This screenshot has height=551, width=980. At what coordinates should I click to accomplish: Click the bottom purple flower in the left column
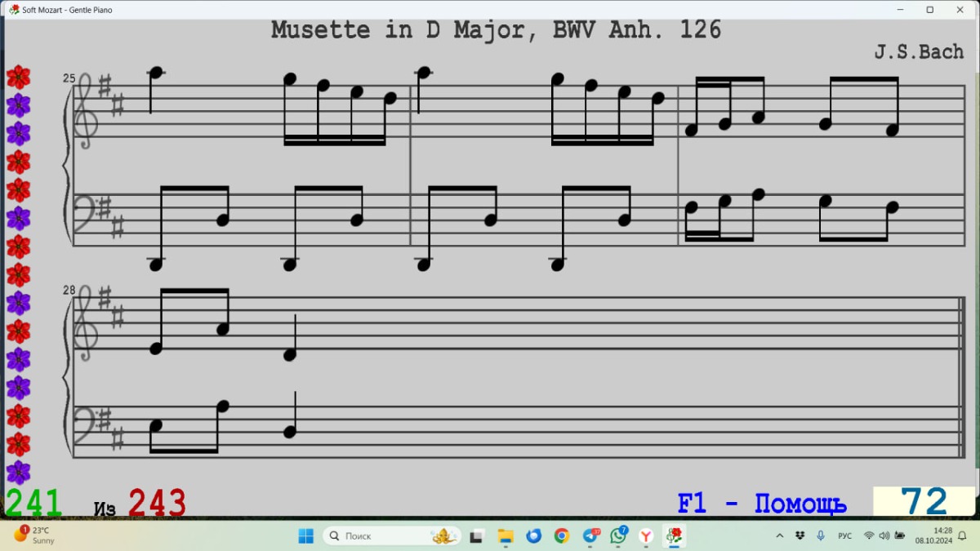(18, 473)
